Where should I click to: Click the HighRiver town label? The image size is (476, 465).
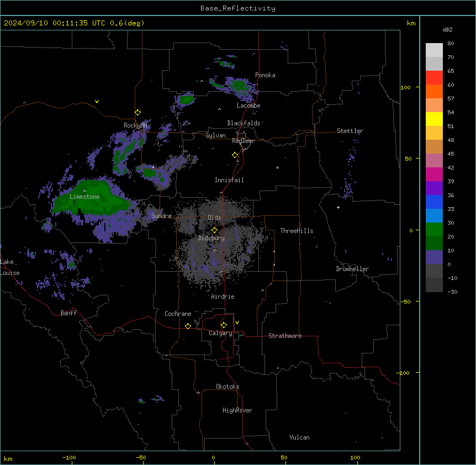coord(237,410)
